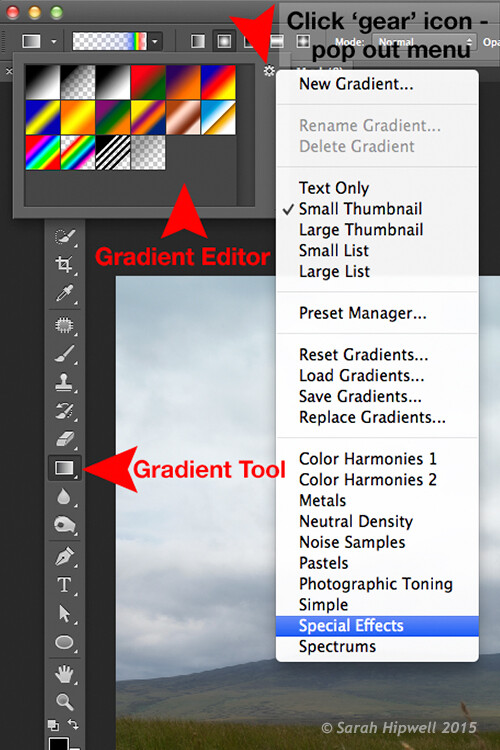Choose the copper gradient swatch
The width and height of the screenshot is (500, 750).
point(183,117)
